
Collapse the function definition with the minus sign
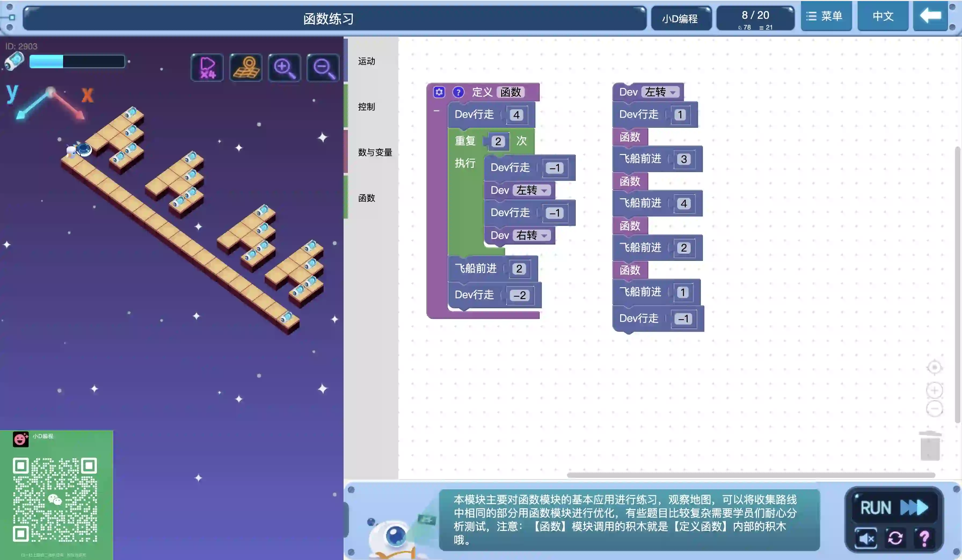pyautogui.click(x=436, y=111)
